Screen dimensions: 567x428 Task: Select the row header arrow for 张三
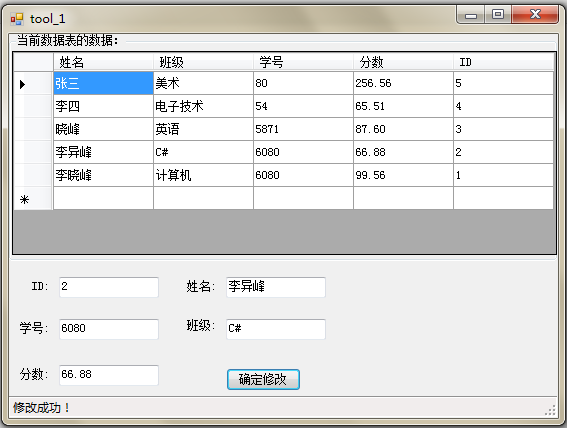33,84
